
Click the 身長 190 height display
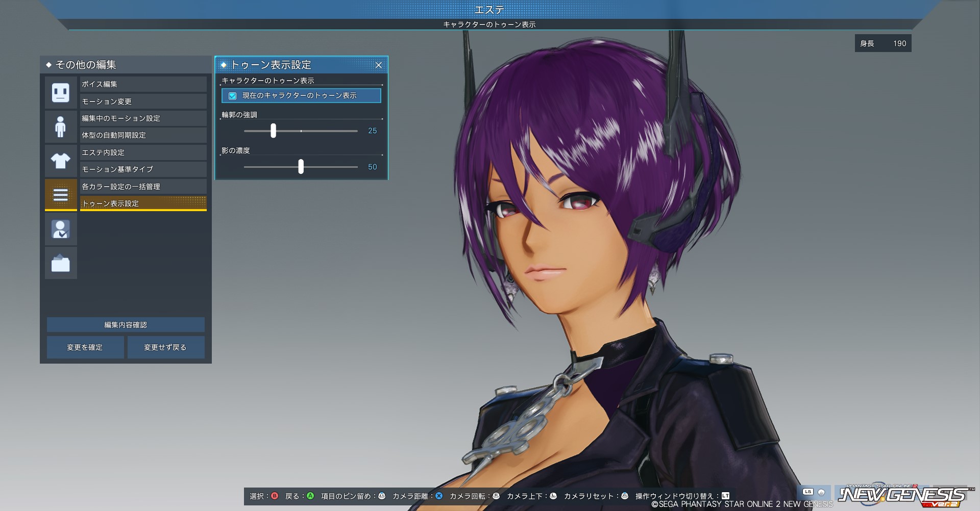pos(883,43)
